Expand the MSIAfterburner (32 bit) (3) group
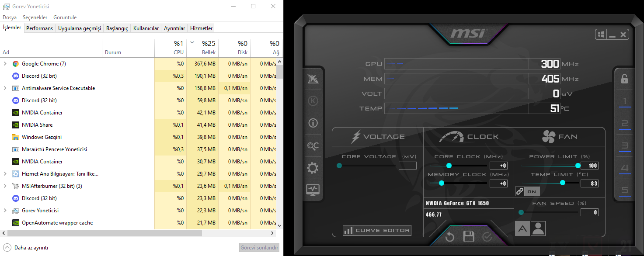The width and height of the screenshot is (644, 256). (5, 186)
